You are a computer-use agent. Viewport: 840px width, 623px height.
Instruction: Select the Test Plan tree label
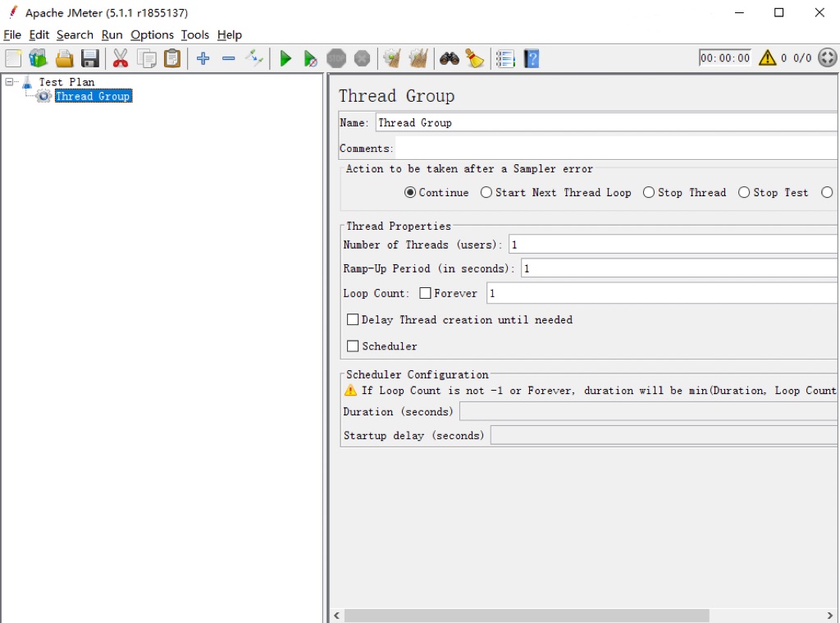[67, 82]
